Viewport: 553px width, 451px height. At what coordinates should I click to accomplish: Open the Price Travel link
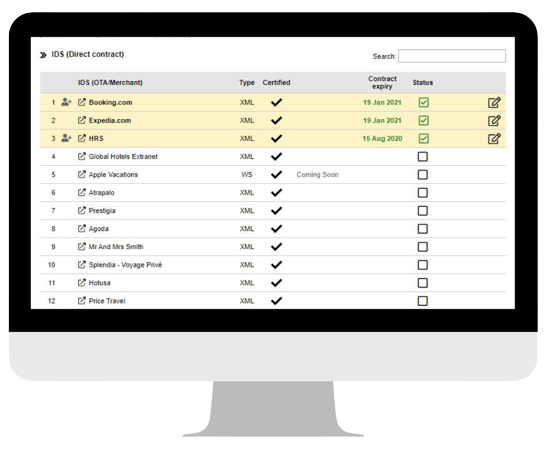[107, 301]
